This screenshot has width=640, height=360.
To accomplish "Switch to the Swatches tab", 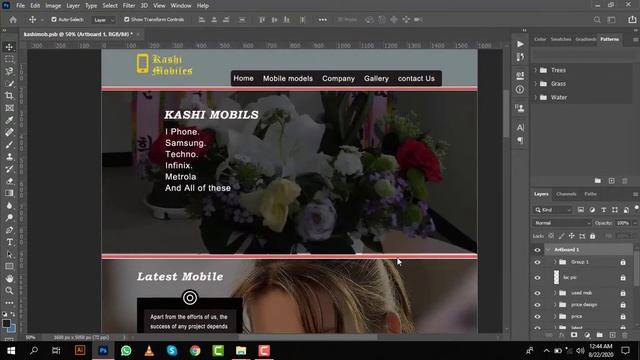I will [x=561, y=39].
